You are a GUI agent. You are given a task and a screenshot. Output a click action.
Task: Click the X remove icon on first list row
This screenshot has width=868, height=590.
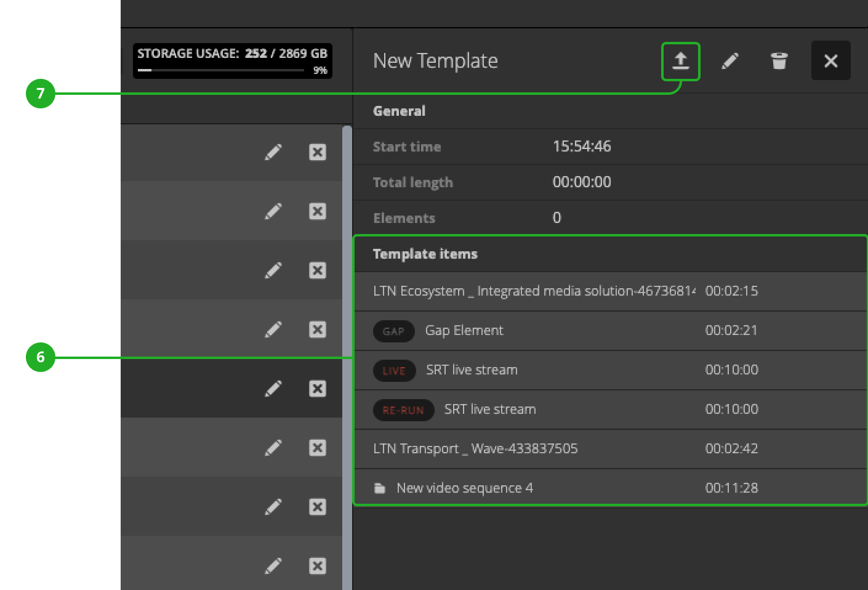tap(317, 152)
